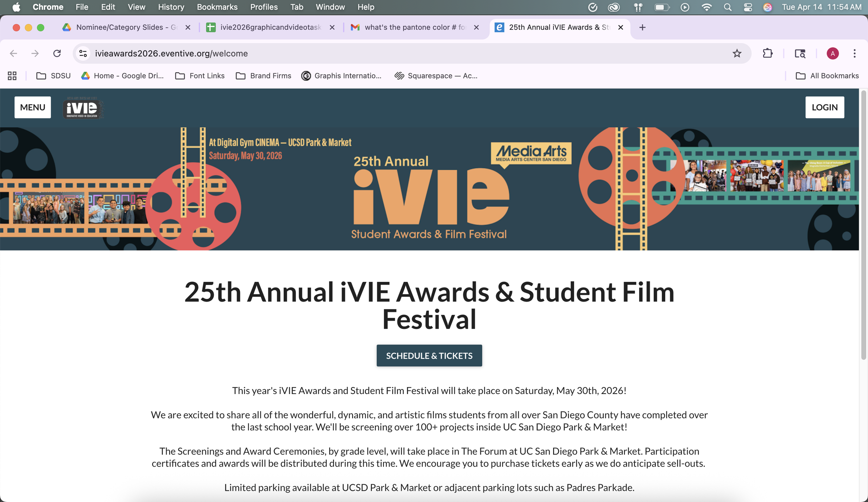Open the Apple menu
Image resolution: width=868 pixels, height=502 pixels.
[x=16, y=7]
